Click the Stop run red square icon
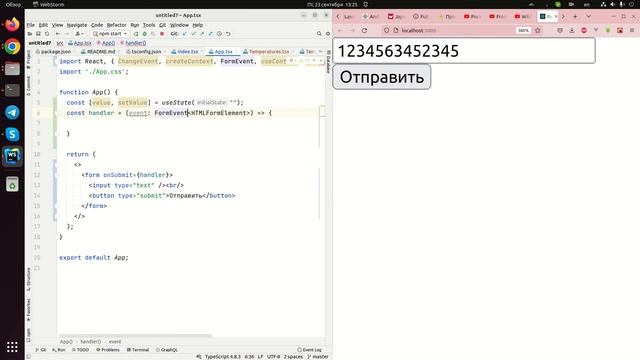640x360 pixels. click(x=162, y=34)
